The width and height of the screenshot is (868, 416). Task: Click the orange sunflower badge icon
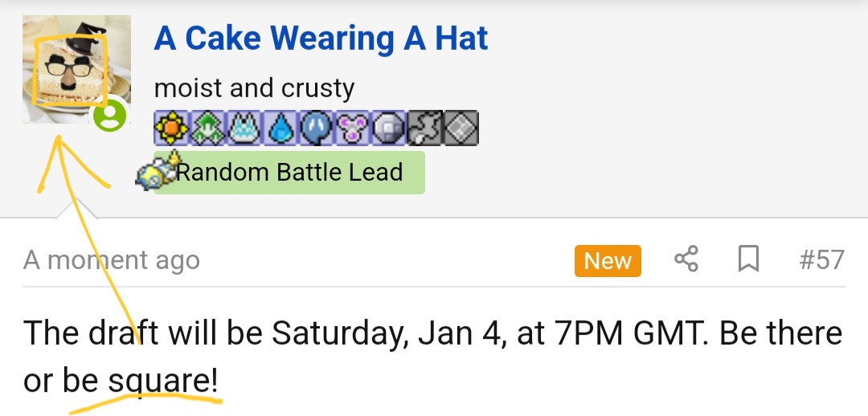click(171, 127)
